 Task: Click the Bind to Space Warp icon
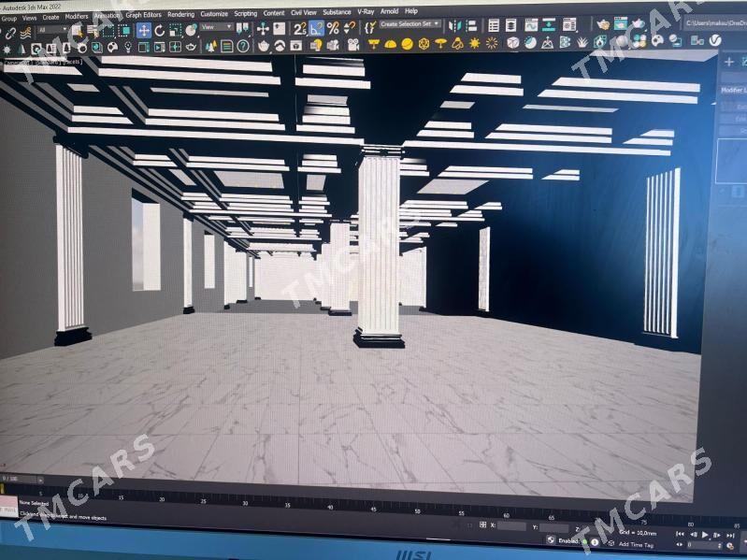click(26, 33)
